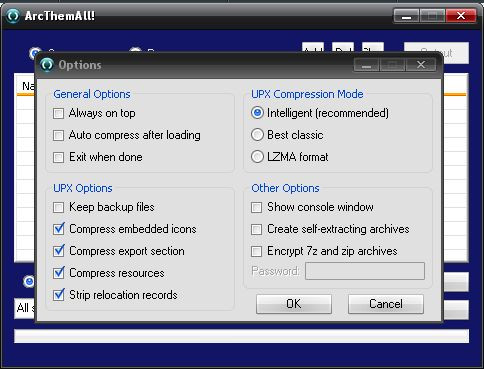The height and width of the screenshot is (369, 484).
Task: Confirm options with OK button
Action: point(294,304)
